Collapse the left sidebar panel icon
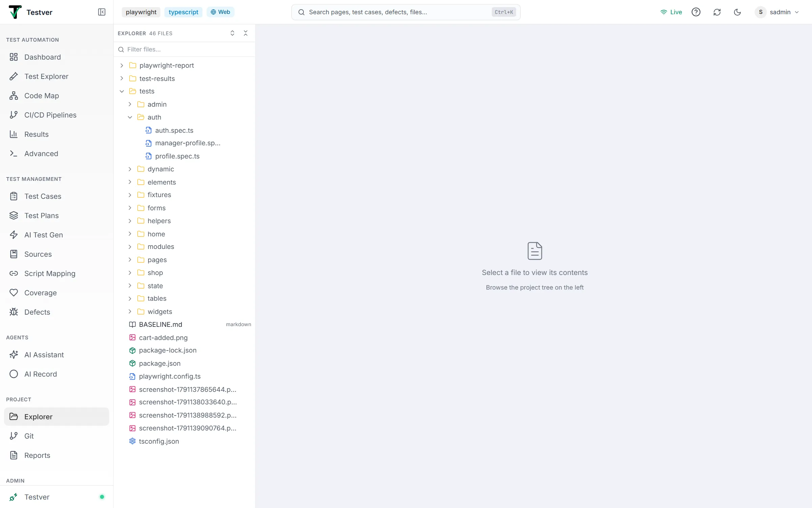 pos(101,12)
